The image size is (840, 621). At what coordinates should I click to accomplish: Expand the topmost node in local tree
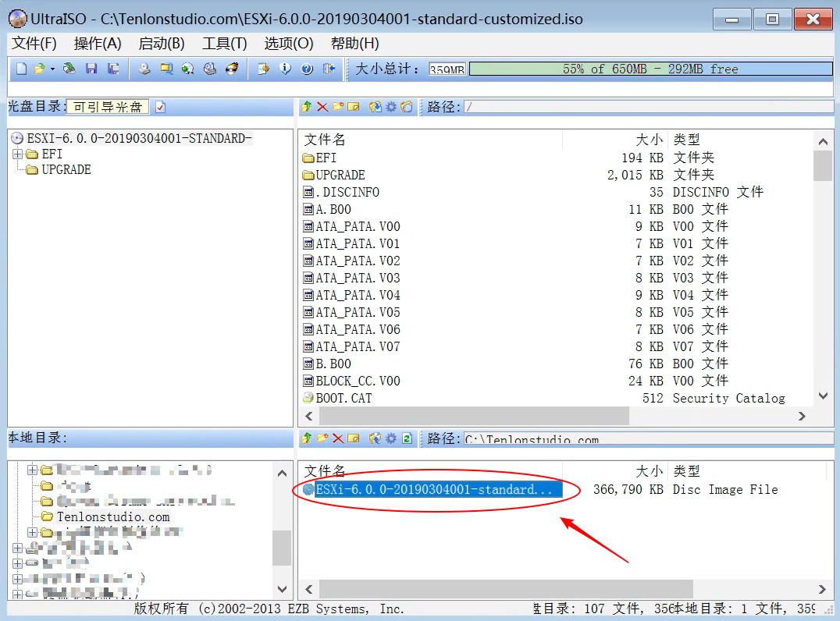point(32,470)
